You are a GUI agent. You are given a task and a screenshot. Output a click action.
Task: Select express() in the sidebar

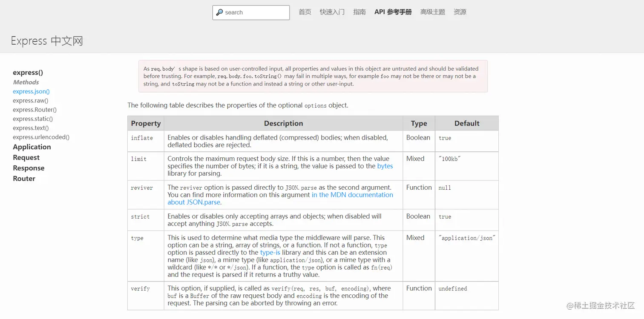[28, 72]
